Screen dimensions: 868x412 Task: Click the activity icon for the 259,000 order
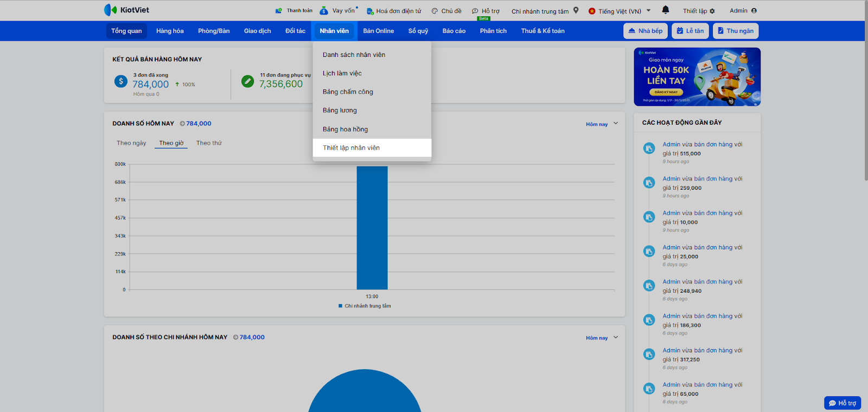click(649, 183)
